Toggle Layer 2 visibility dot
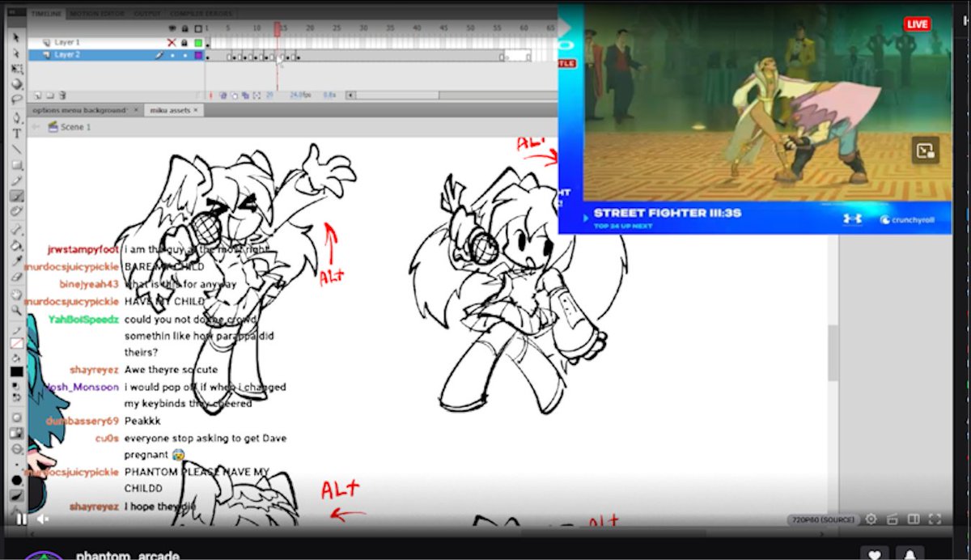The width and height of the screenshot is (971, 560). click(x=172, y=55)
